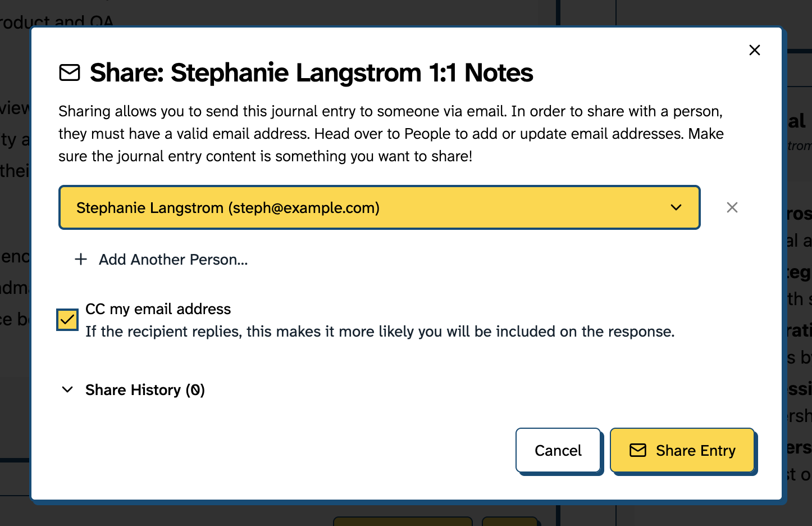812x526 pixels.
Task: Click the envelope icon beside the Share title
Action: click(x=70, y=72)
